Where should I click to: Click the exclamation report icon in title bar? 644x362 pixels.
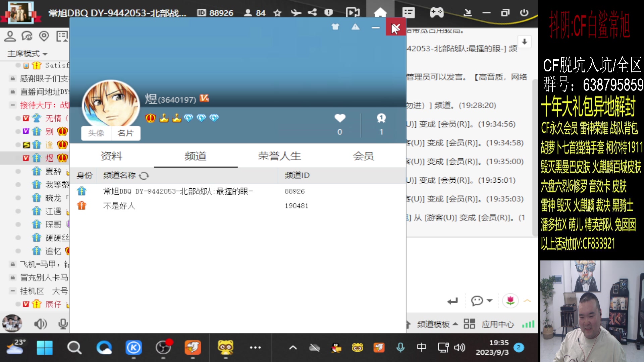(329, 13)
